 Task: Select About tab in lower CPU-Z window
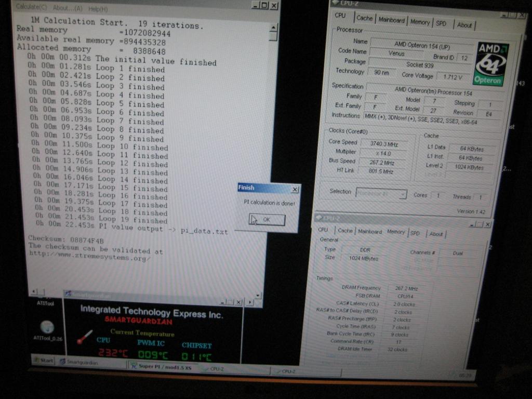coord(436,234)
